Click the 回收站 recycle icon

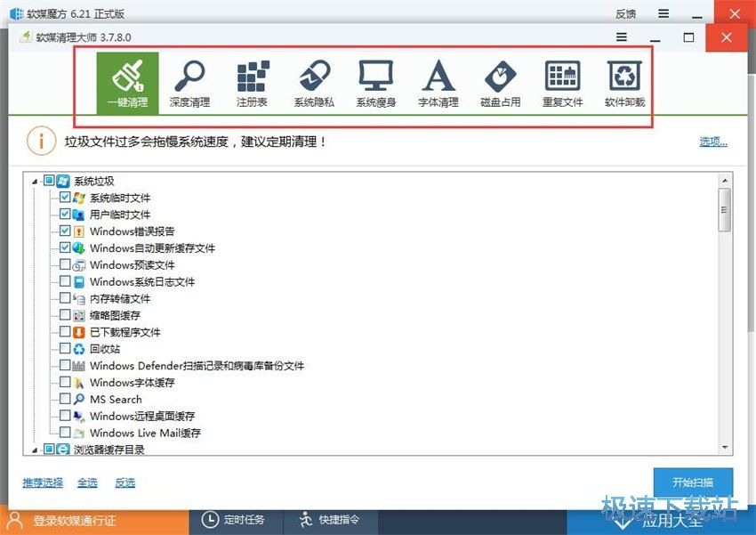[79, 349]
